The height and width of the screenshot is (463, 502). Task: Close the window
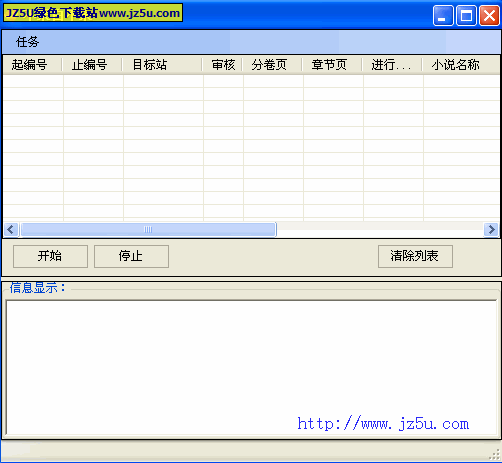point(489,15)
